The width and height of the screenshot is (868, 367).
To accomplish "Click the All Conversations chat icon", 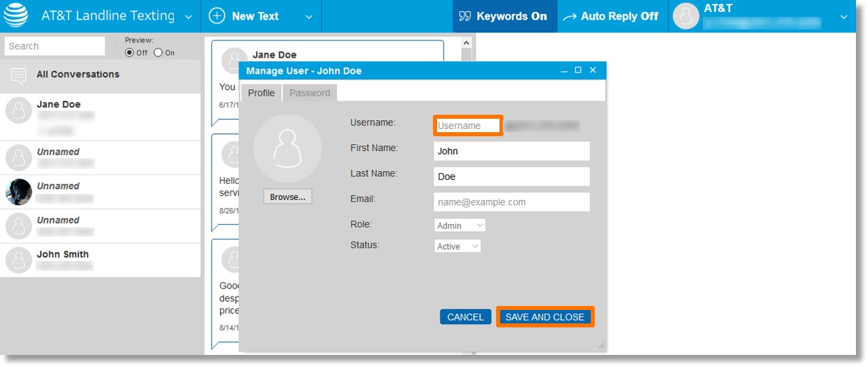I will [x=19, y=75].
